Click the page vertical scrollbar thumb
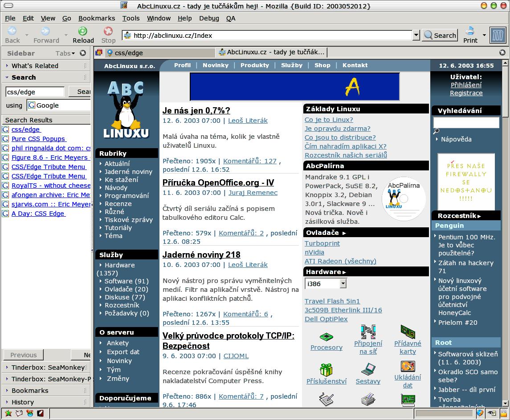This screenshot has height=420, width=510. tap(505, 92)
